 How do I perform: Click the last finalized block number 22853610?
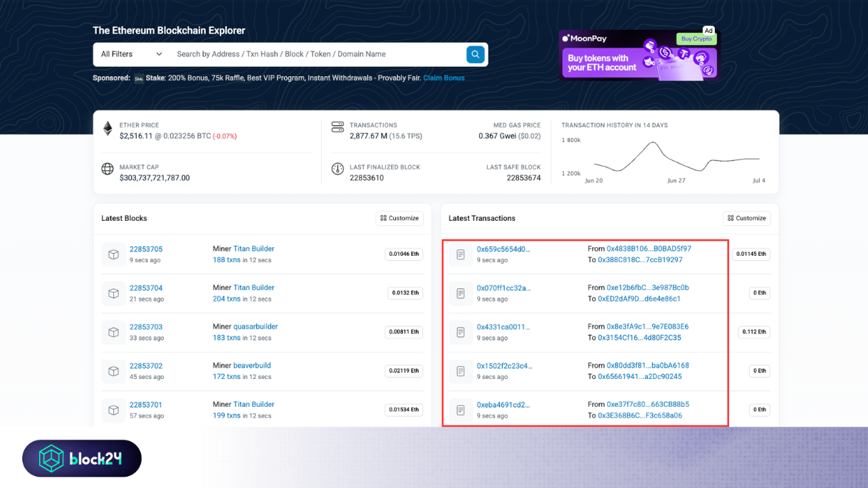pos(367,178)
